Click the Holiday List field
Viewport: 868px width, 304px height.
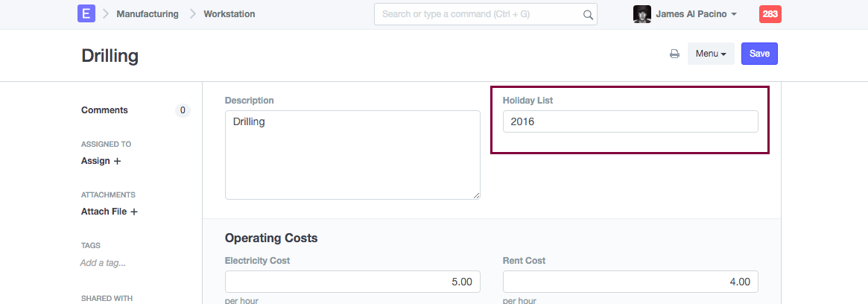coord(630,121)
